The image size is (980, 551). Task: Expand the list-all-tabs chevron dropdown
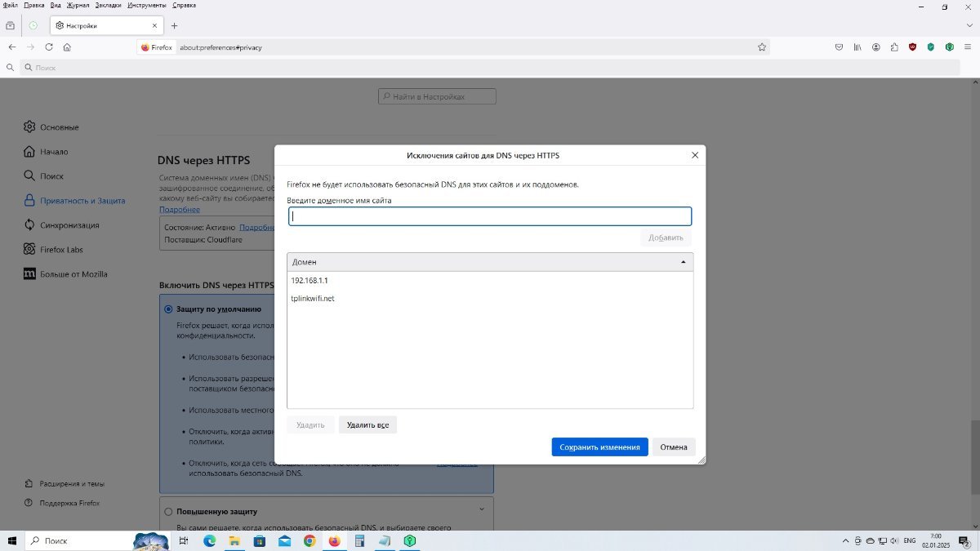click(x=969, y=25)
